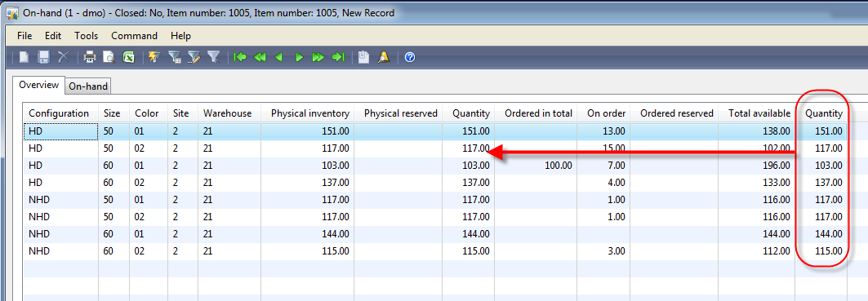Image resolution: width=868 pixels, height=301 pixels.
Task: Go to last record arrow
Action: pos(338,57)
